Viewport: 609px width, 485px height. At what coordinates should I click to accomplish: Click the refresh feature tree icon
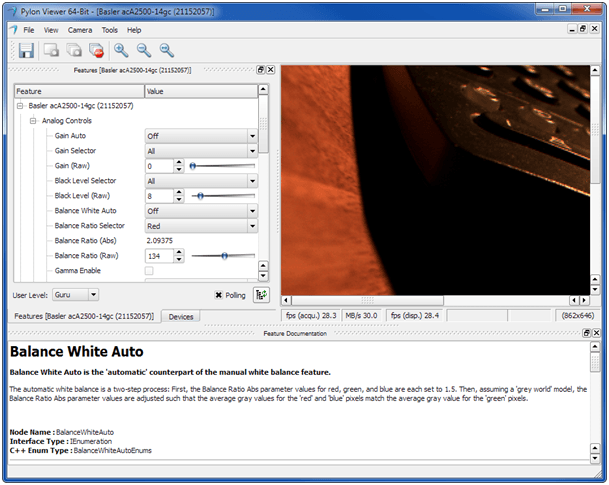tap(261, 295)
